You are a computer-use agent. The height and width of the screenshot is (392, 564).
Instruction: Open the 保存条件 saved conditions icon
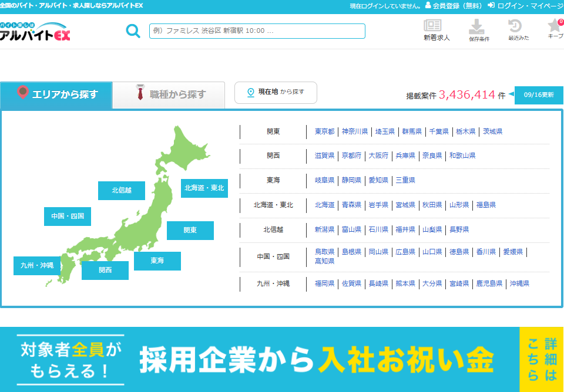(478, 30)
